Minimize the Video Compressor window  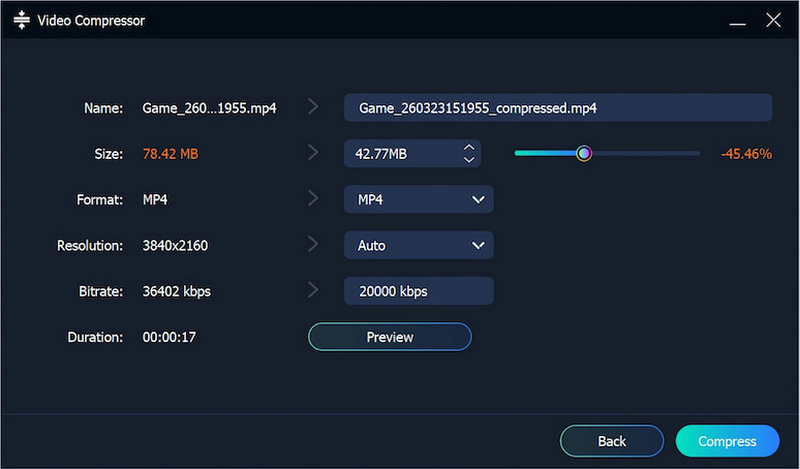[x=739, y=20]
